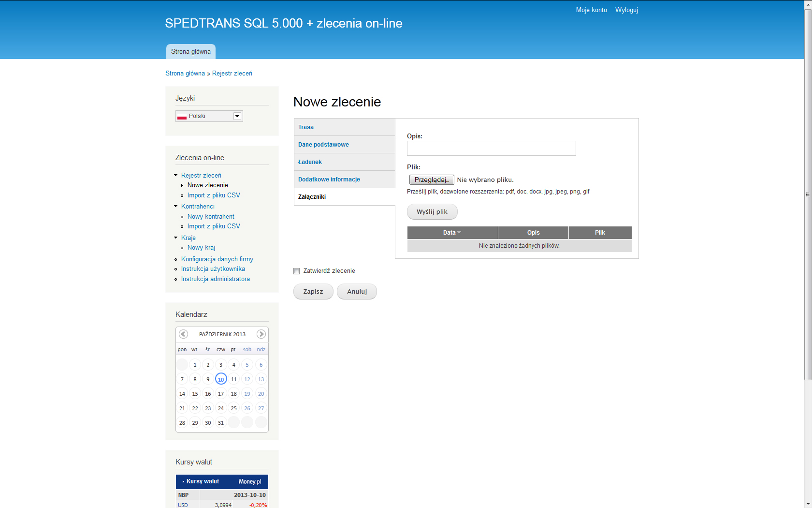This screenshot has height=508, width=812.
Task: Click the Money.pl logo
Action: tap(250, 481)
